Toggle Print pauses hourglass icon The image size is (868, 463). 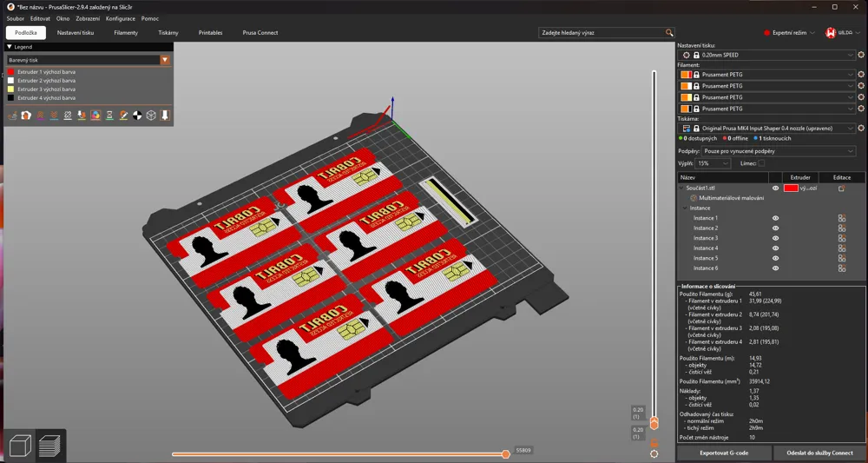[x=109, y=116]
